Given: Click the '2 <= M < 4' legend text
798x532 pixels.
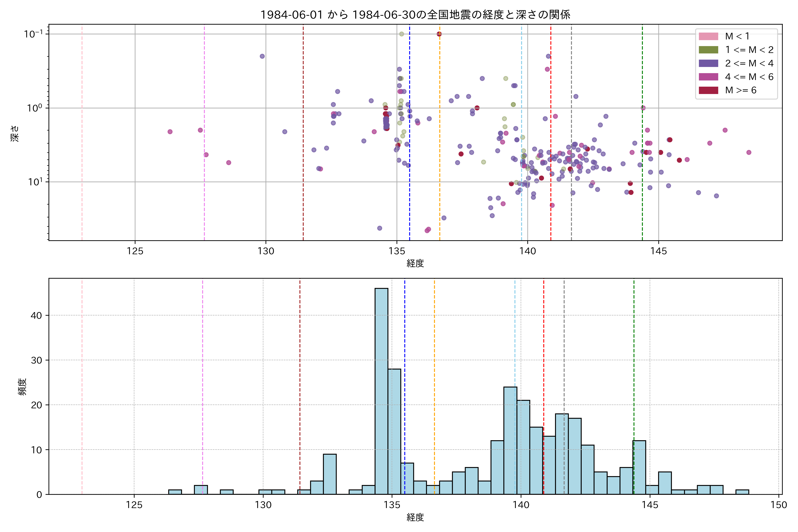Looking at the screenshot, I should click(749, 63).
